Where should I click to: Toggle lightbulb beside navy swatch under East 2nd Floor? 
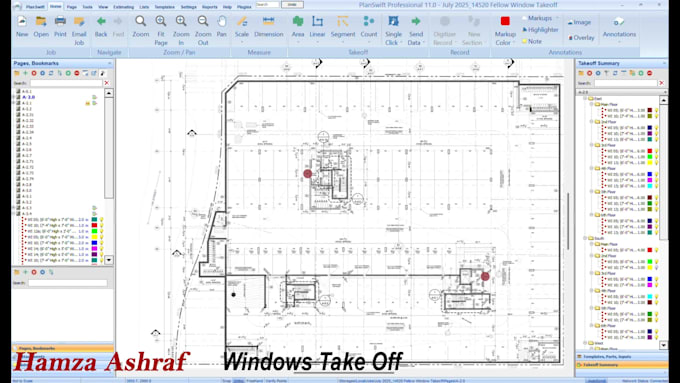click(657, 128)
